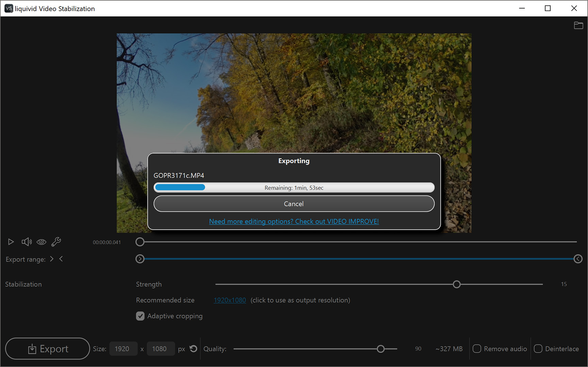Toggle the preview eye icon
The width and height of the screenshot is (588, 367).
(x=41, y=242)
